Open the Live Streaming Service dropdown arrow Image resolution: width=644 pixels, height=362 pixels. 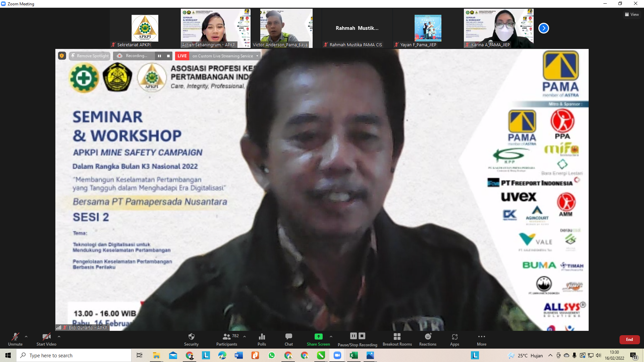point(257,56)
